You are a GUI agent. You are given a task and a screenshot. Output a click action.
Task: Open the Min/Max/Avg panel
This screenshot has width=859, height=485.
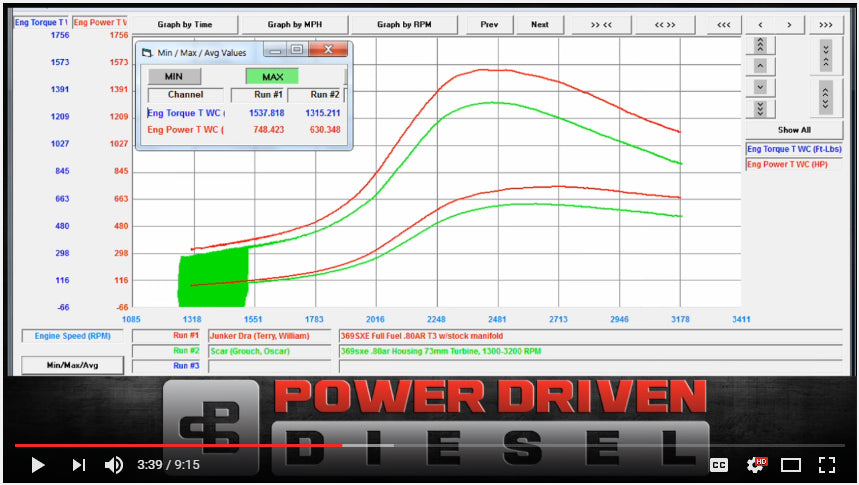73,366
